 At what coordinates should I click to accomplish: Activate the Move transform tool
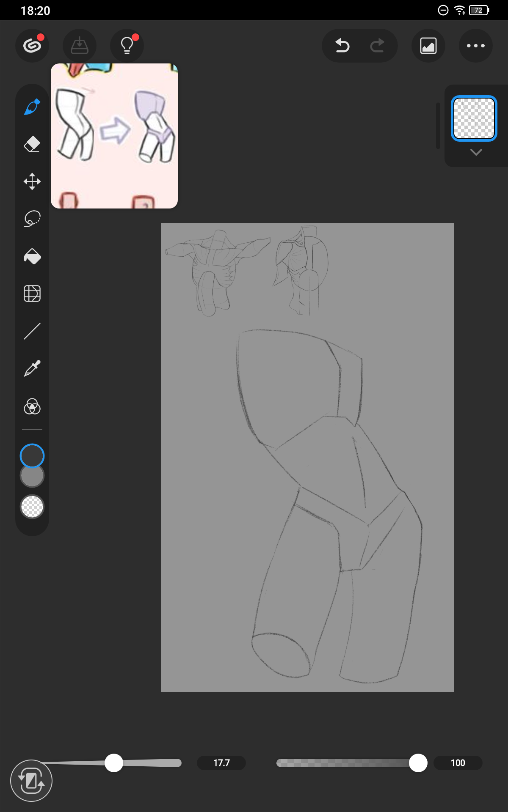coord(32,181)
